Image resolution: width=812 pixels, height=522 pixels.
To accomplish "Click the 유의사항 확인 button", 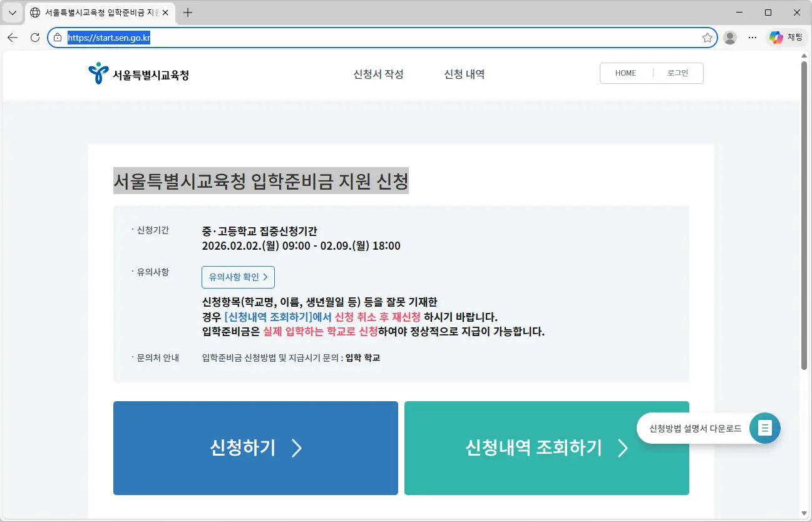I will point(238,277).
